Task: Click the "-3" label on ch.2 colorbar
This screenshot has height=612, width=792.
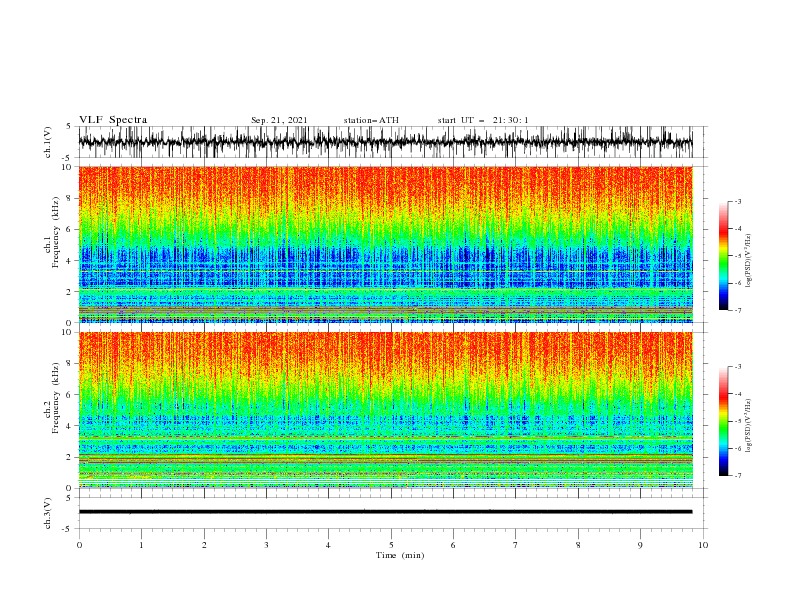Action: point(737,367)
